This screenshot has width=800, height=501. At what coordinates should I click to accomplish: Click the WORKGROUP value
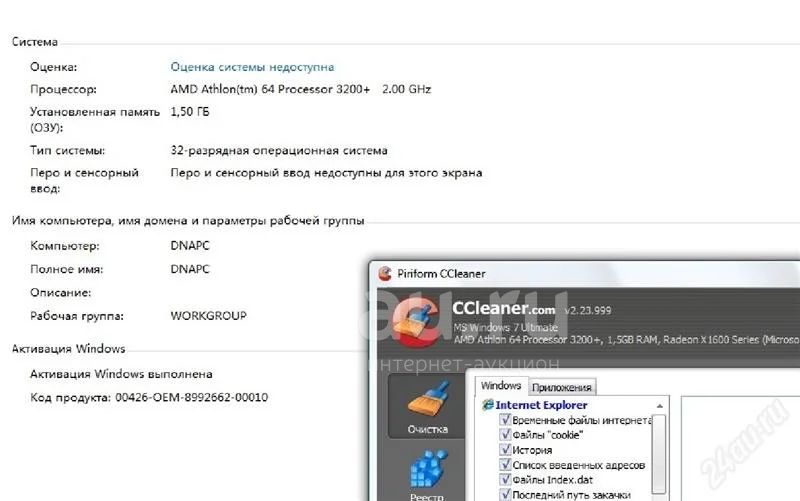pyautogui.click(x=208, y=316)
